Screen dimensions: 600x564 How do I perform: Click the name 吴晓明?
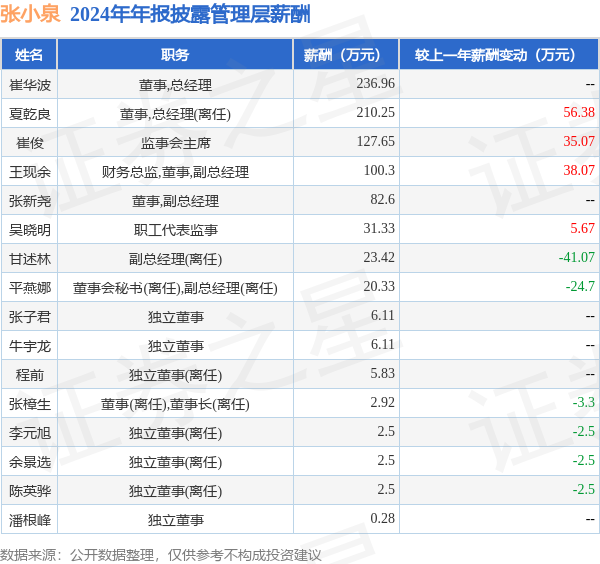click(29, 230)
